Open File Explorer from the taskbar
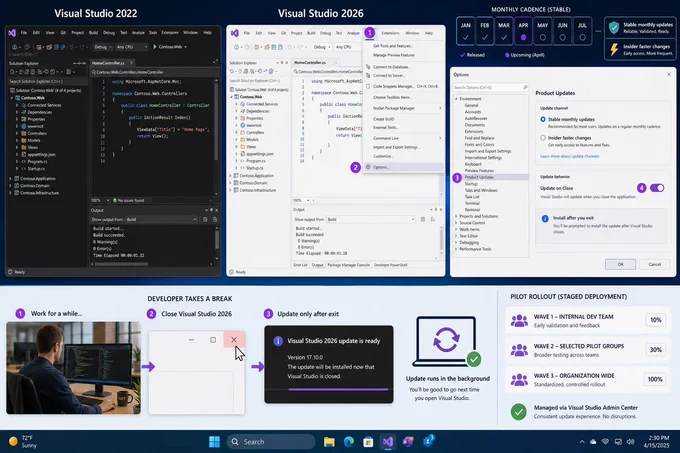680x453 pixels. 329,441
